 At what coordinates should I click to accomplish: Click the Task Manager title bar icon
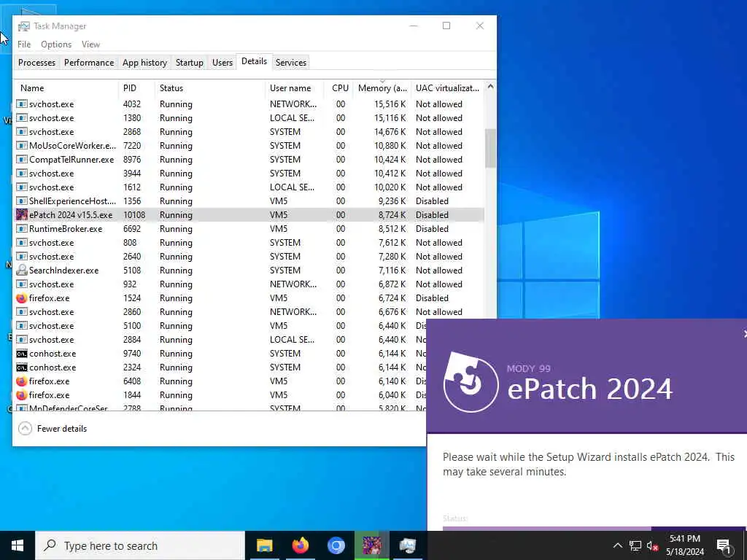coord(24,26)
